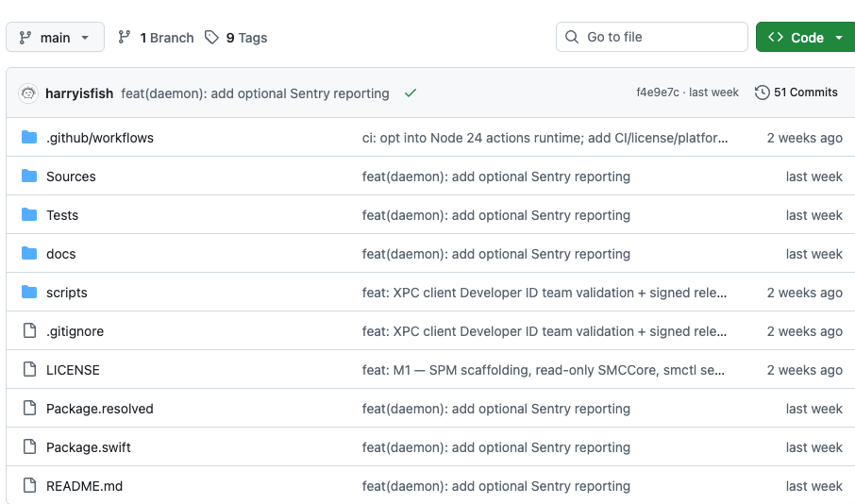855x504 pixels.
Task: Click 'last week' in the README.md row
Action: (x=814, y=487)
